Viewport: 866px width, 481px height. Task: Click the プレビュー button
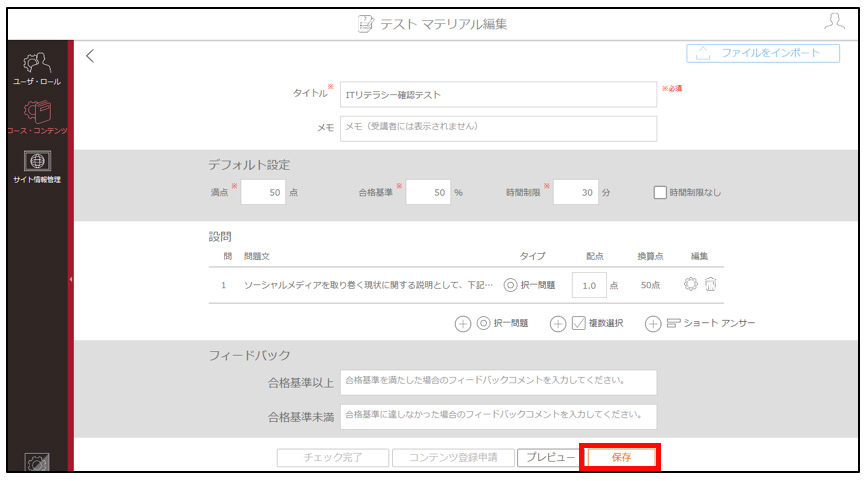pyautogui.click(x=550, y=457)
